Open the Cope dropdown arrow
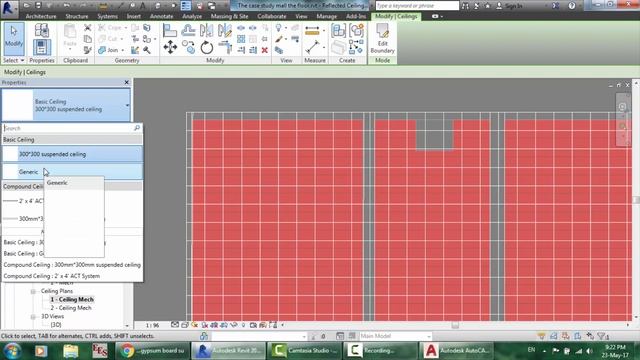640x360 pixels. coord(126,28)
